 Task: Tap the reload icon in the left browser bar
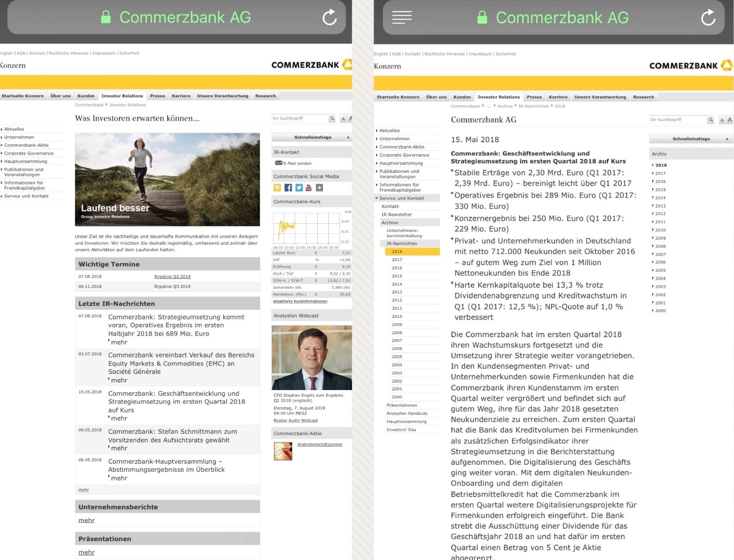pyautogui.click(x=329, y=17)
